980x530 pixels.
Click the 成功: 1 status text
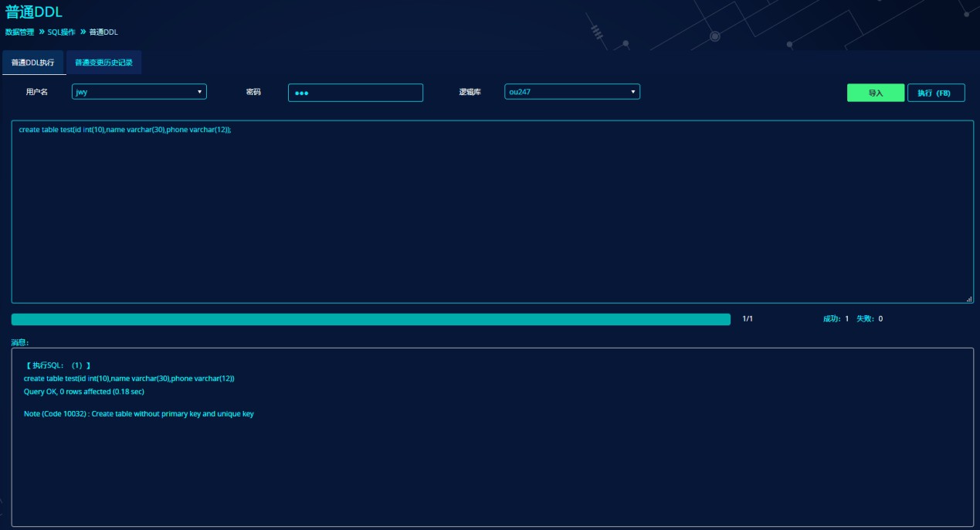[x=836, y=318]
